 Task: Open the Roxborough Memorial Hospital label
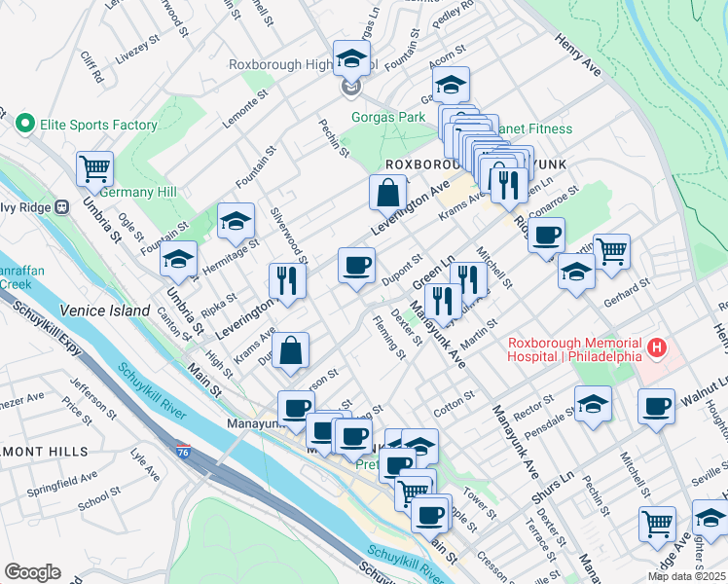pyautogui.click(x=575, y=349)
